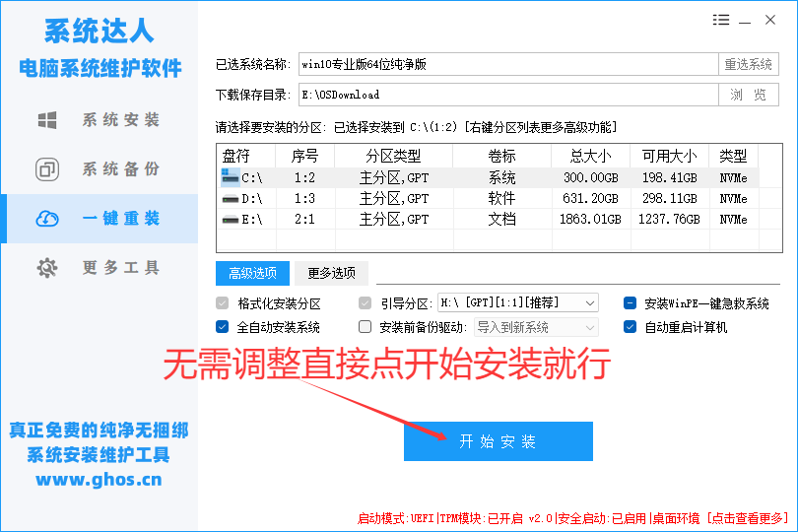Open the list menu icon in title bar
The image size is (798, 532).
[x=721, y=20]
